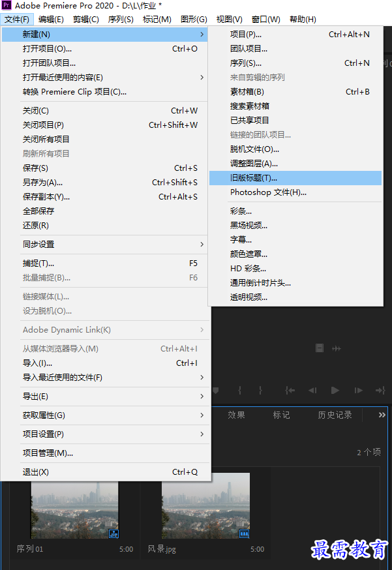The image size is (392, 570).
Task: Expand the 获取属性(G) submenu
Action: tap(202, 415)
